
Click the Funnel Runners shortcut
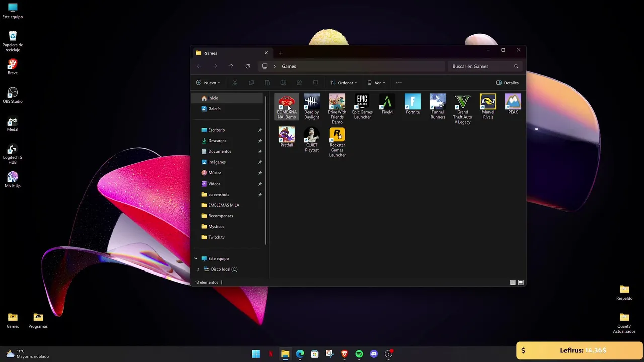438,107
